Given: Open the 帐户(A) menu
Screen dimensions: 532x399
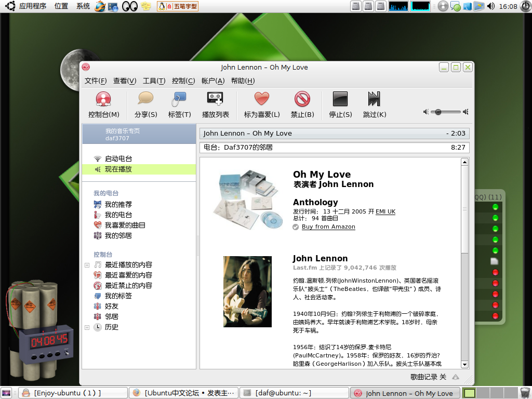Looking at the screenshot, I should coord(213,81).
